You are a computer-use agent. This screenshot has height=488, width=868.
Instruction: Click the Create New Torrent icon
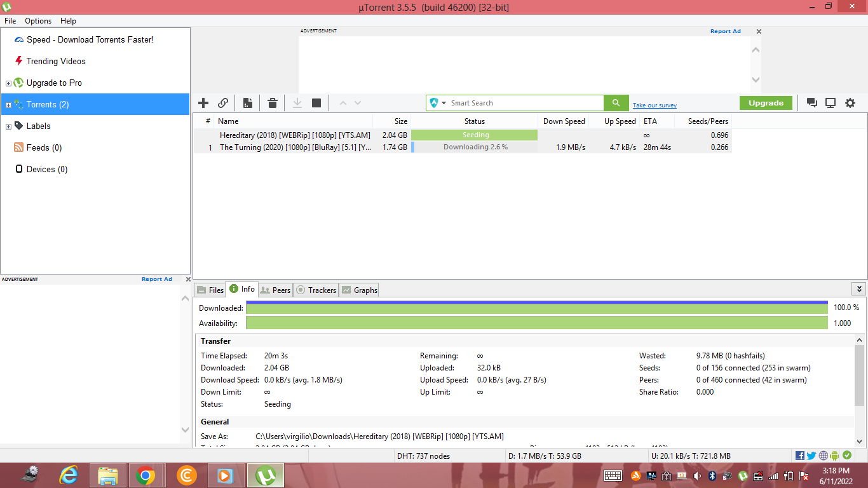point(248,103)
